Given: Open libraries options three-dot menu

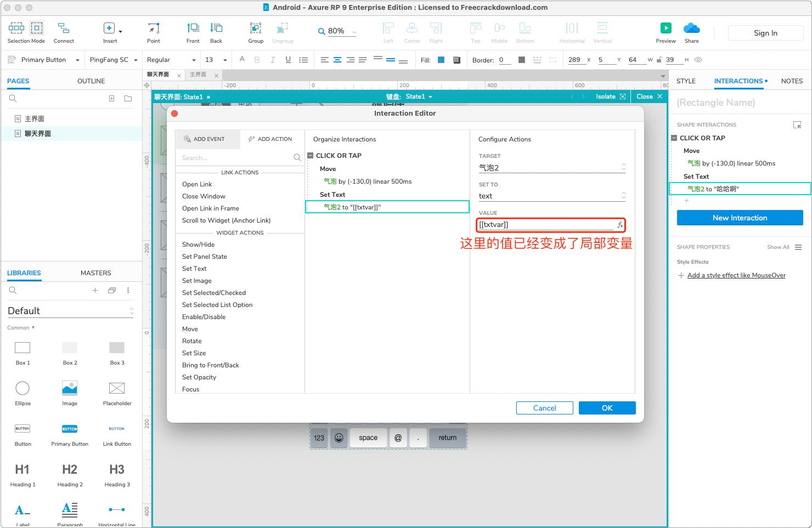Looking at the screenshot, I should pos(128,291).
